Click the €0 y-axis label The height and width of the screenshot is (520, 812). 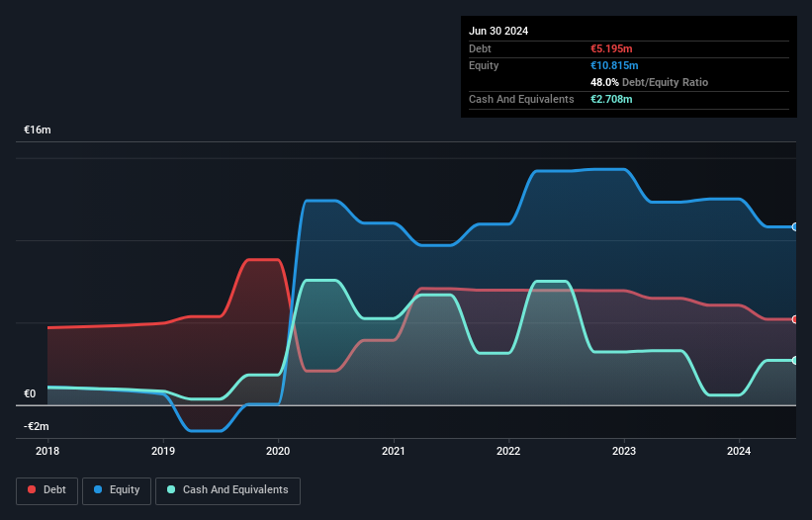tap(30, 393)
